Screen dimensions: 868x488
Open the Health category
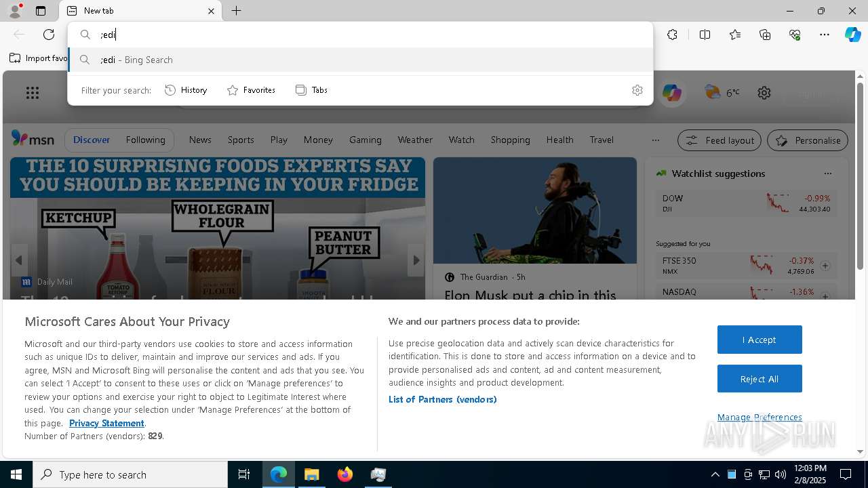coord(559,140)
